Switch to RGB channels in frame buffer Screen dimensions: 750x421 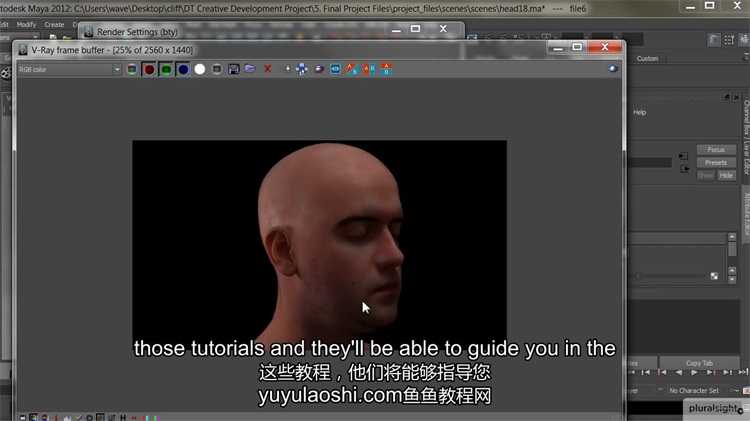click(x=132, y=69)
